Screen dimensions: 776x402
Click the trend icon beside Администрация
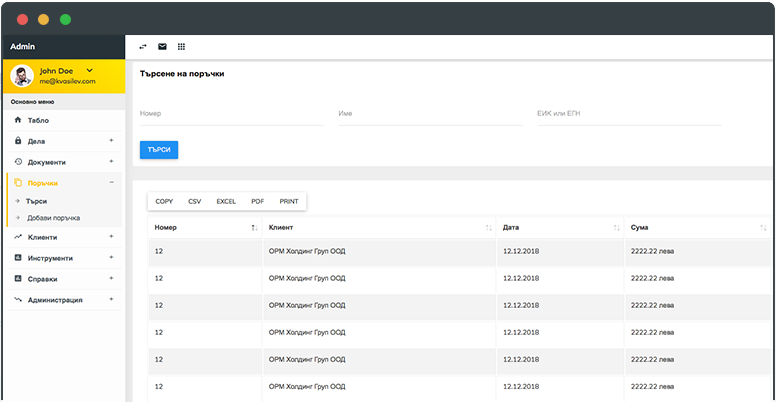point(18,300)
